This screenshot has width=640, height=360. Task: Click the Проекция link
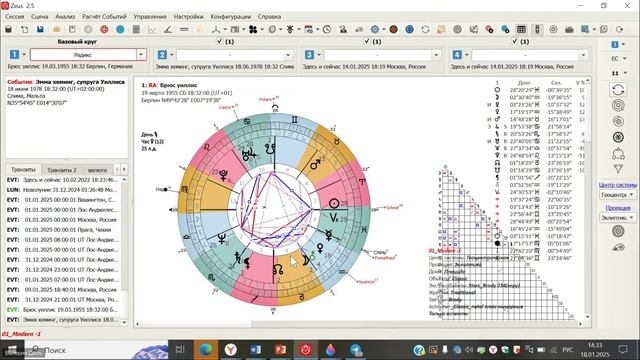618,208
